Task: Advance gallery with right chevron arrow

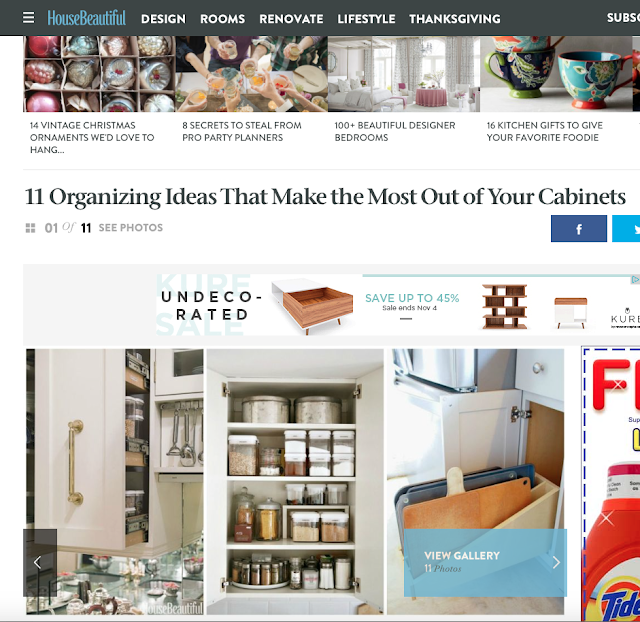Action: pyautogui.click(x=556, y=562)
